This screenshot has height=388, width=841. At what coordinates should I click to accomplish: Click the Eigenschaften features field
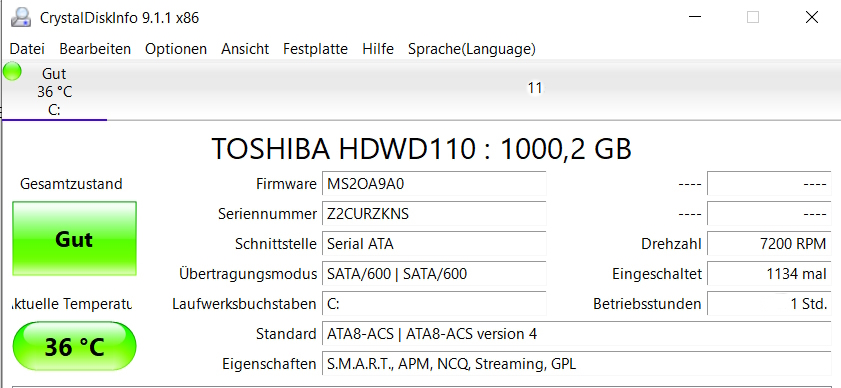coord(577,364)
